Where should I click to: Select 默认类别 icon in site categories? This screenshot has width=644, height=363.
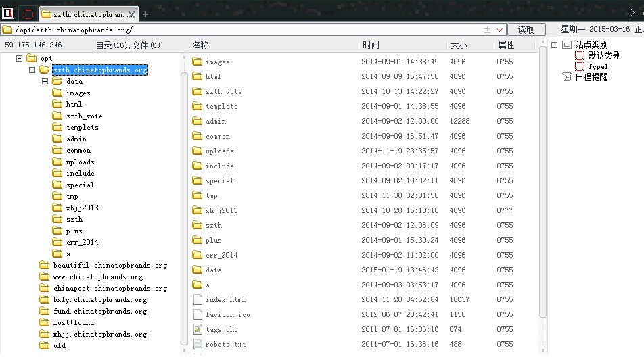[580, 56]
